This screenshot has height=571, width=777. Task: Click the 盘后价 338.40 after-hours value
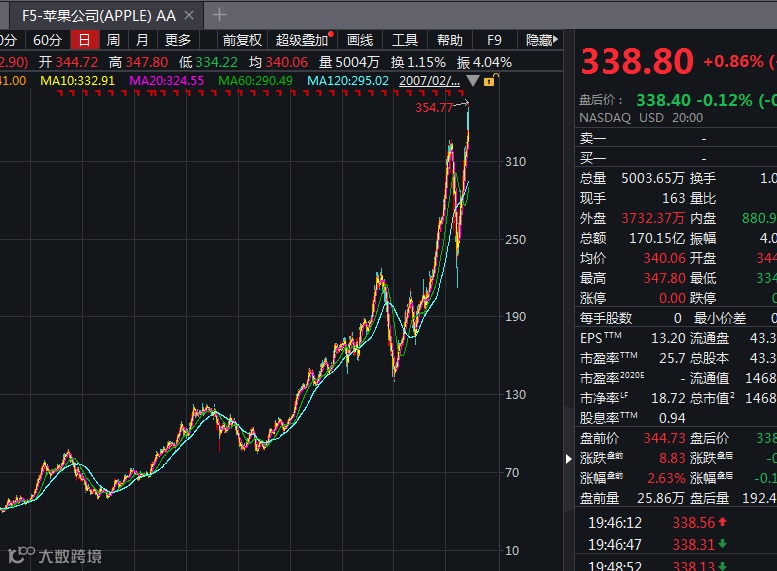[664, 101]
